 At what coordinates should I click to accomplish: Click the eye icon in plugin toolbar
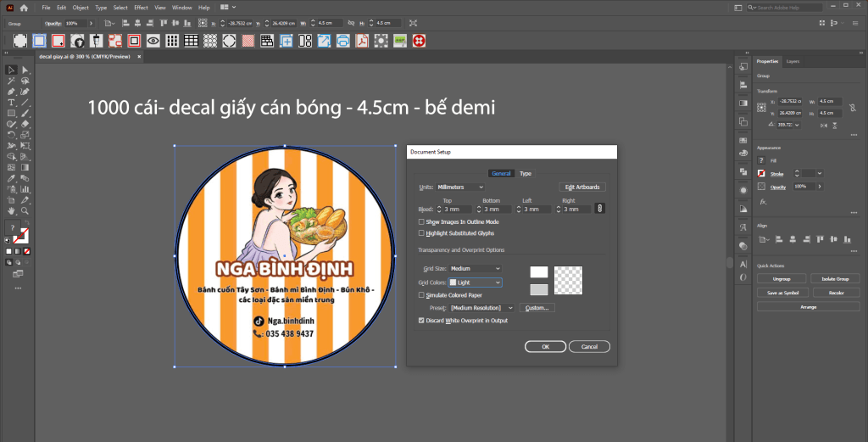tap(153, 41)
